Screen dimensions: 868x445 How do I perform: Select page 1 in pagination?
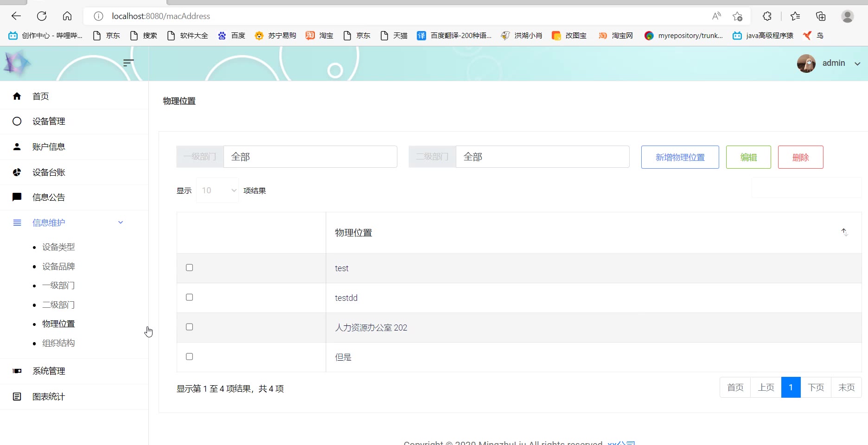click(x=791, y=388)
